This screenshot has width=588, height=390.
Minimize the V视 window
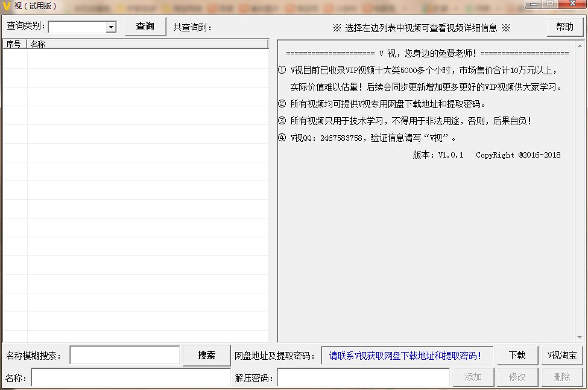click(534, 4)
